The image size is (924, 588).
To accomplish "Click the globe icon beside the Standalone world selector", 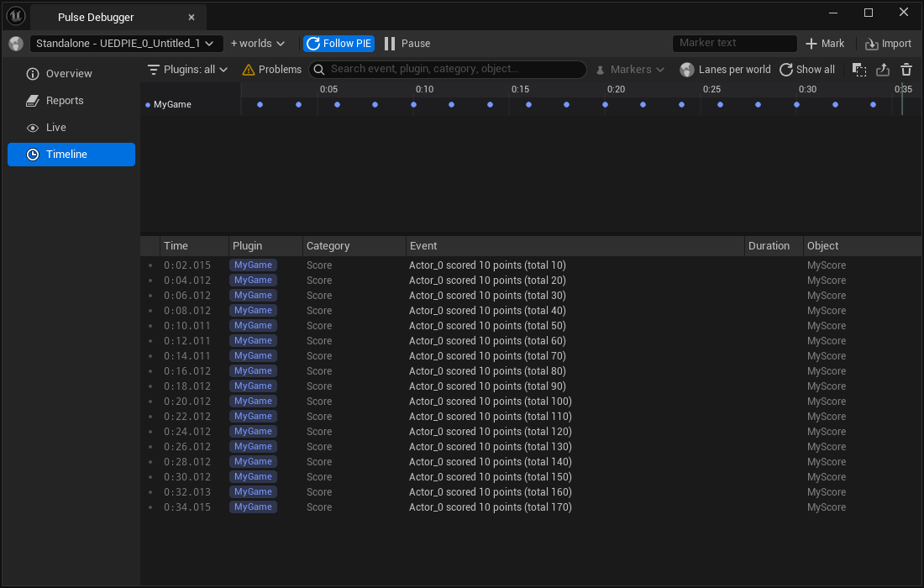I will point(16,44).
